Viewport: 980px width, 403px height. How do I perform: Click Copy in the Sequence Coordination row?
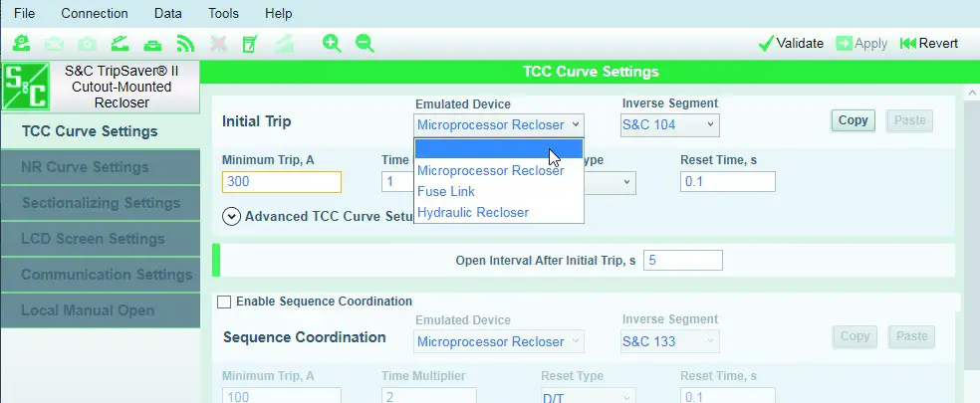[855, 336]
